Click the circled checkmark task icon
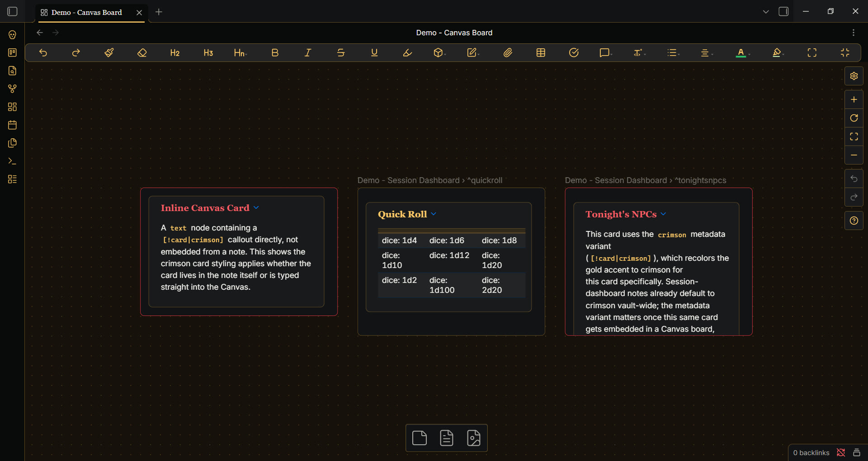 574,53
